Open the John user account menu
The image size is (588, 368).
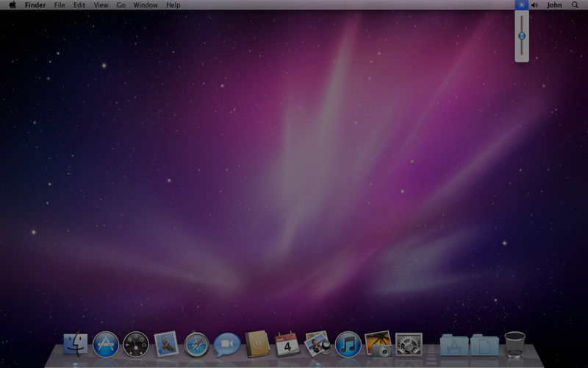[554, 5]
